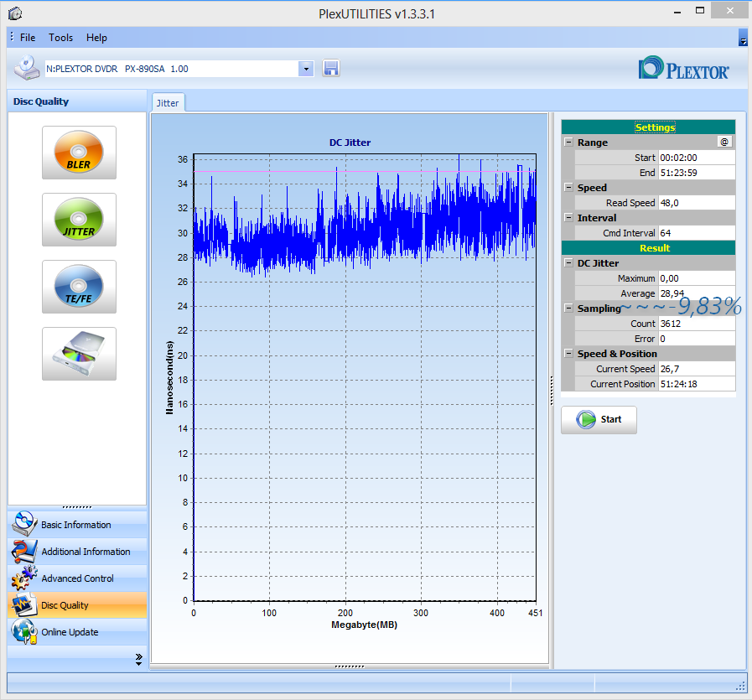Open toolbar options arrow at menu bar end
This screenshot has height=700, width=752.
click(x=743, y=38)
